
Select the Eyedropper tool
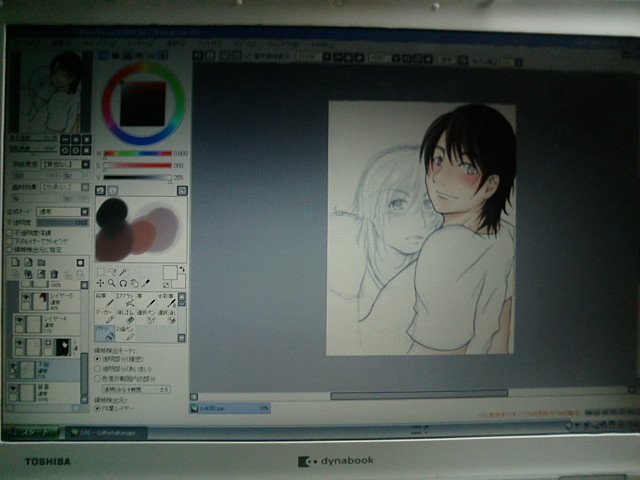[x=146, y=283]
